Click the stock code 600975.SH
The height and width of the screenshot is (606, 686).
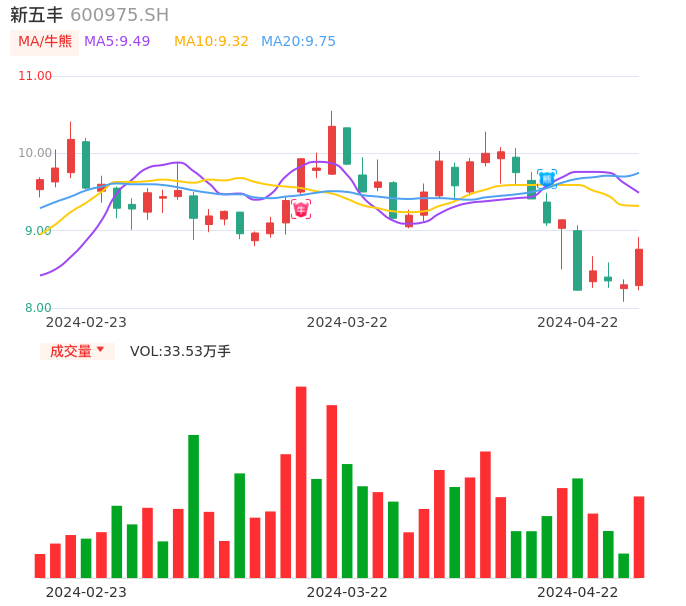(x=119, y=15)
